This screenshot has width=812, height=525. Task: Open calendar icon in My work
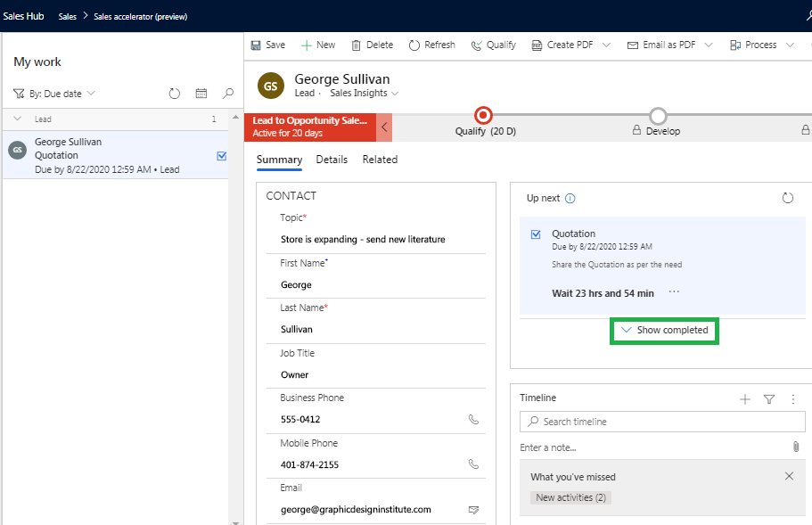(201, 94)
